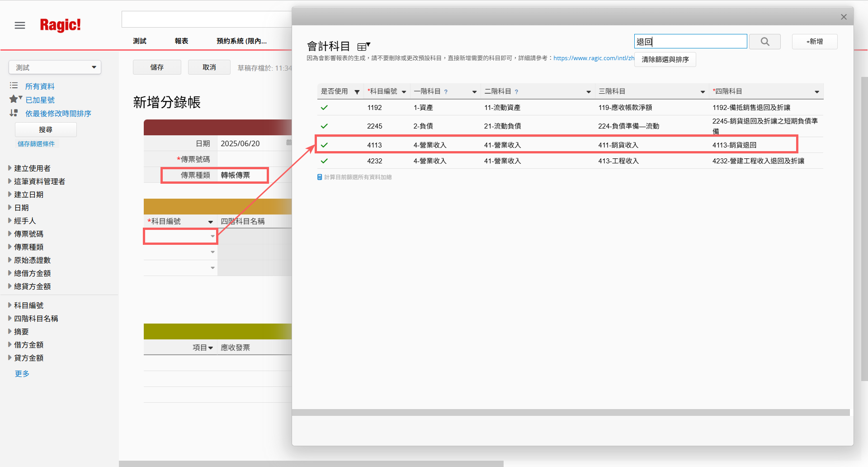Click the sort icon for 依最後修改時間排序
Viewport: 868px width, 467px height.
[14, 113]
